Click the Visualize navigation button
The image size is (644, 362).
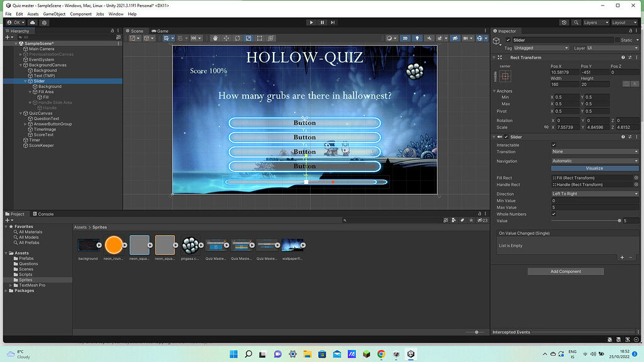(595, 168)
